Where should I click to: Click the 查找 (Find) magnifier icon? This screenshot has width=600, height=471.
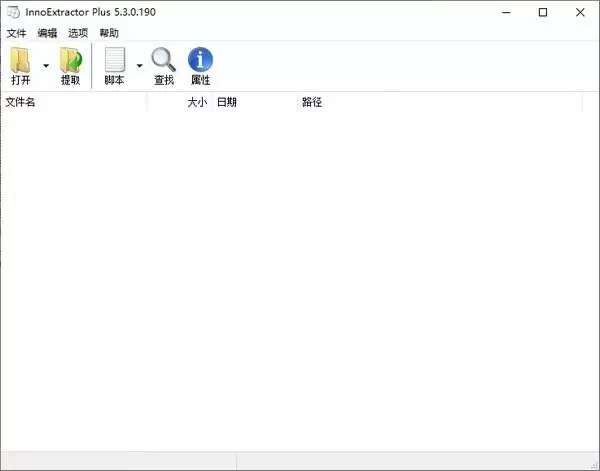163,60
